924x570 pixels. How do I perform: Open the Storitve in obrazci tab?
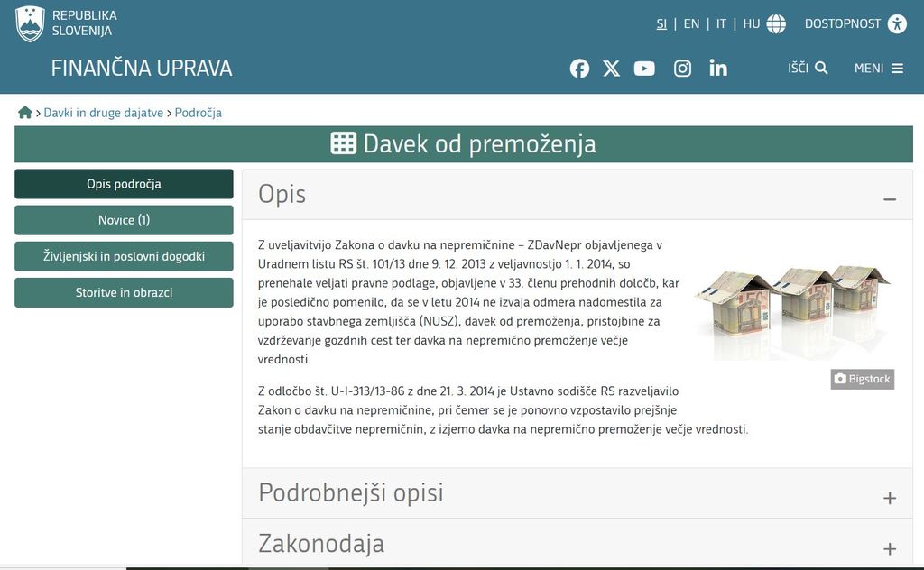pos(124,292)
